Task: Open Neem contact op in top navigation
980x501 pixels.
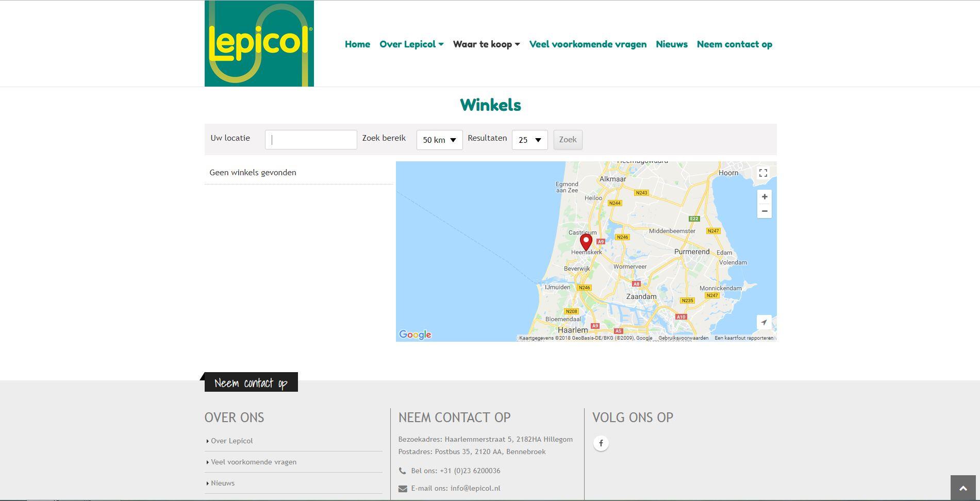Action: [734, 44]
